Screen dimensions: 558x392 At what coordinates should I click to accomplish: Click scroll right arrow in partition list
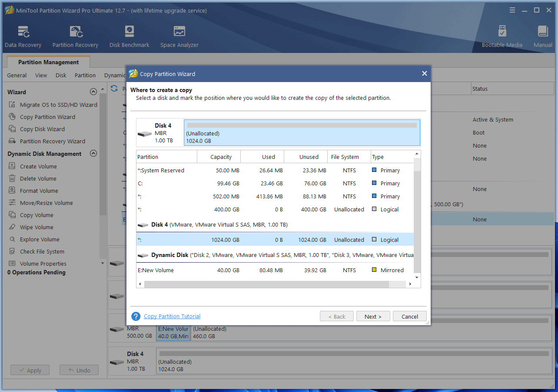click(410, 284)
